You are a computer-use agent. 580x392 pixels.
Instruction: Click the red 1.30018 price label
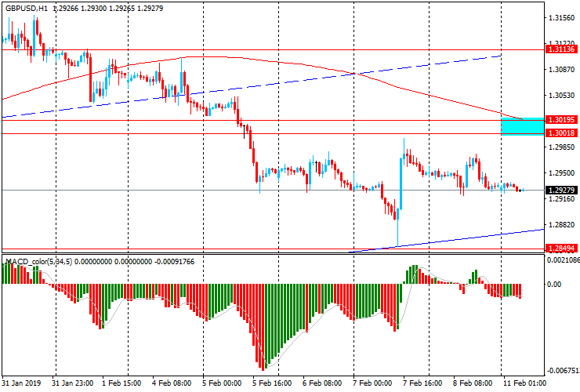[561, 133]
